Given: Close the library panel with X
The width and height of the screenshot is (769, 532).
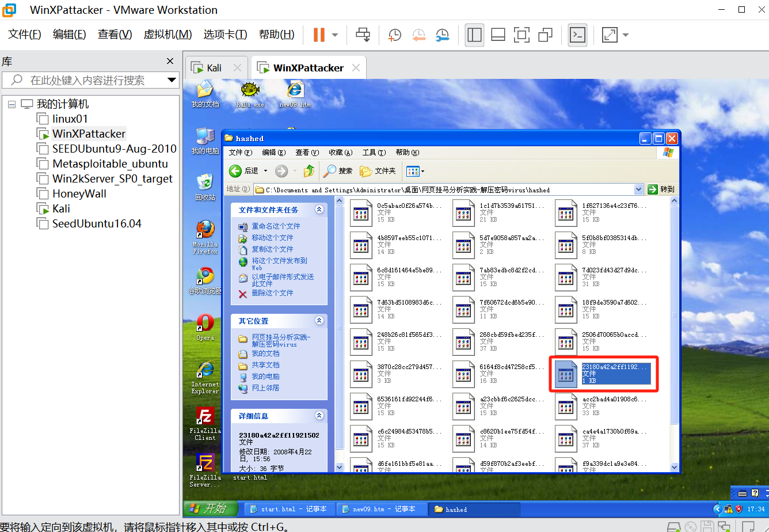Looking at the screenshot, I should click(170, 61).
